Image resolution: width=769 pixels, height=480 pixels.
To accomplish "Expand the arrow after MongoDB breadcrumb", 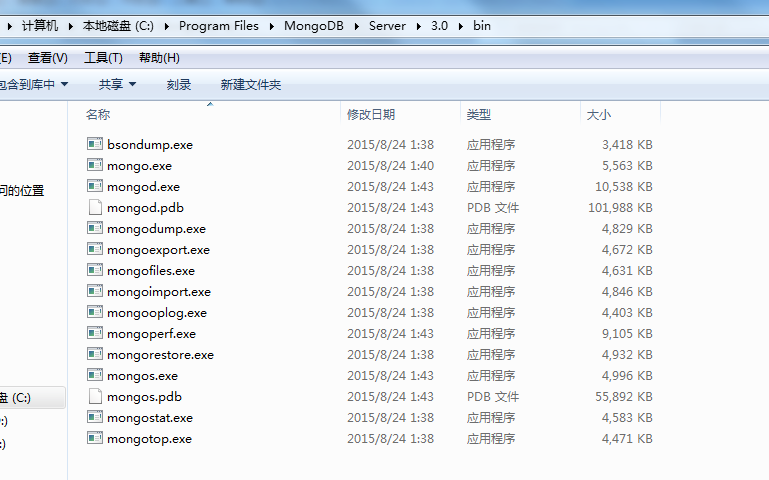I will (x=357, y=26).
